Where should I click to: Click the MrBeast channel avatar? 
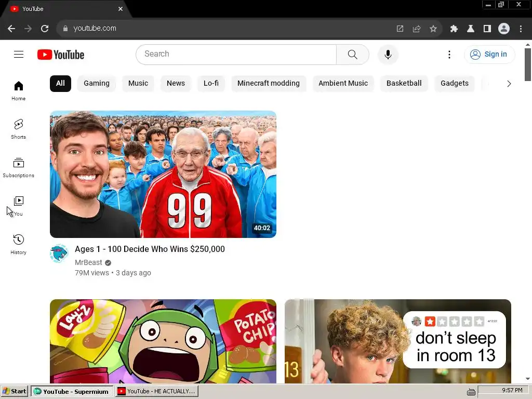59,253
